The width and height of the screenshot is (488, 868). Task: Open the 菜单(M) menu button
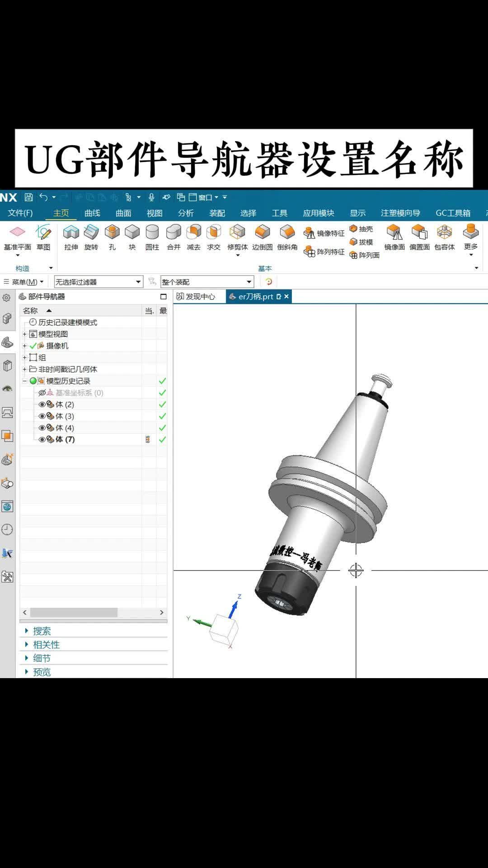[x=24, y=282]
